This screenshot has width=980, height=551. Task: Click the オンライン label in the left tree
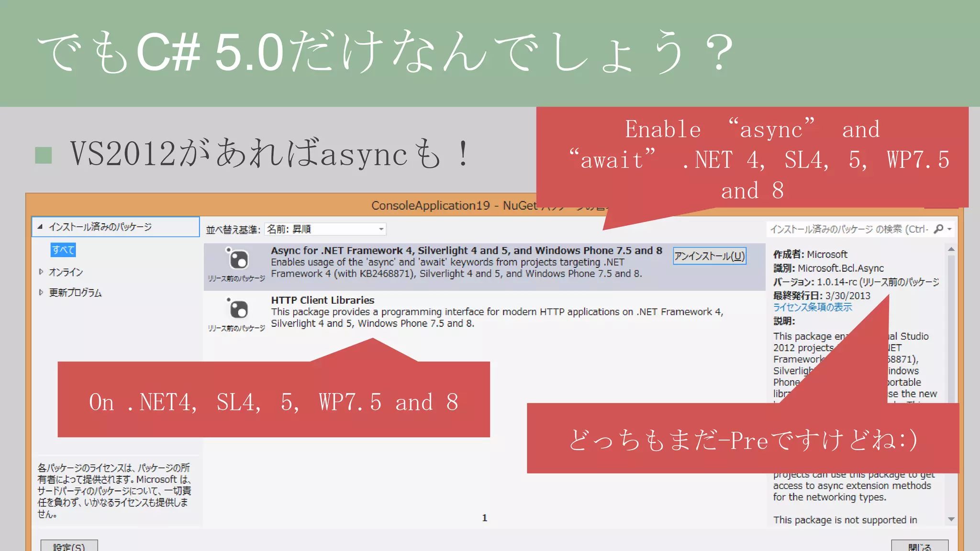pyautogui.click(x=66, y=272)
